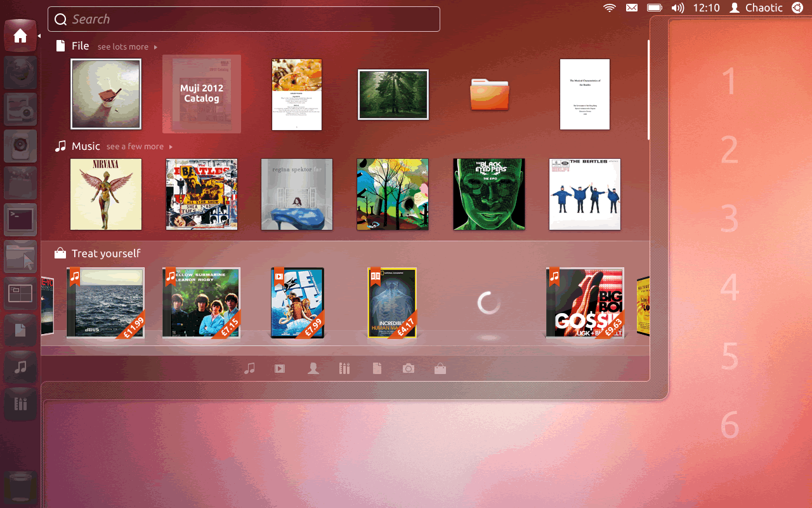Image resolution: width=812 pixels, height=508 pixels.
Task: Expand 'see lots more' under File
Action: tap(122, 46)
